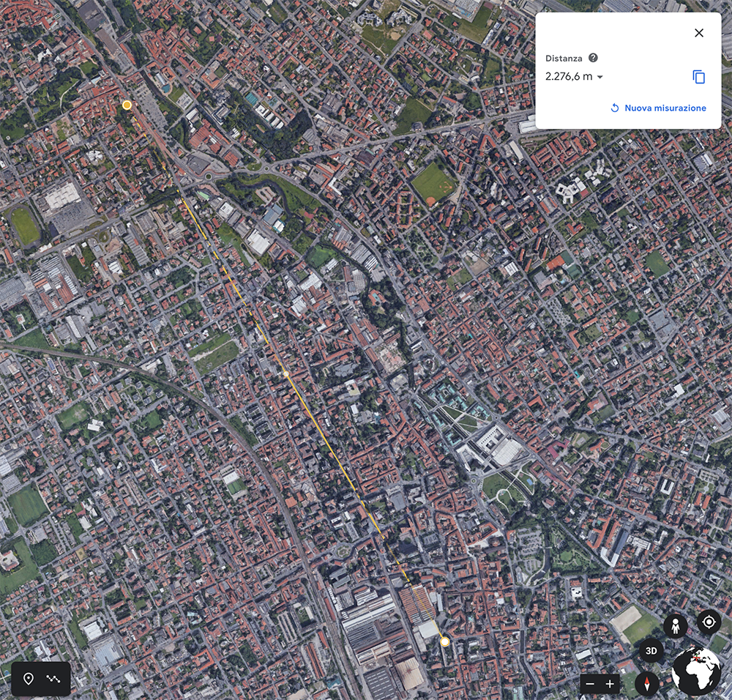Select the midpoint marker on the measurement line
Screen dimensions: 732x700
click(286, 374)
